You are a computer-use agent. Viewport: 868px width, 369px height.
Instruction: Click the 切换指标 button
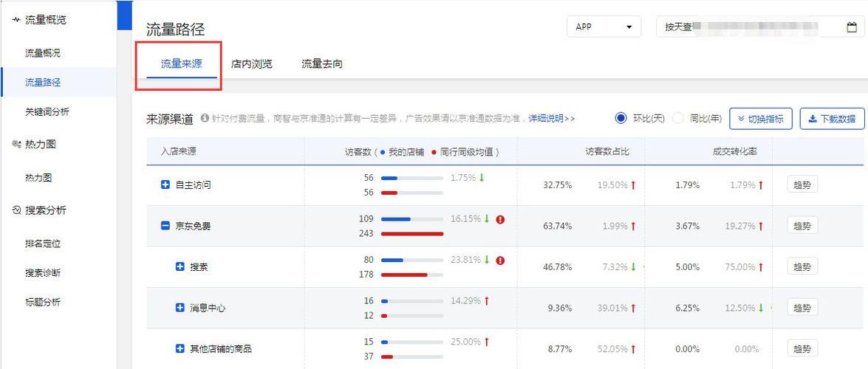(761, 119)
